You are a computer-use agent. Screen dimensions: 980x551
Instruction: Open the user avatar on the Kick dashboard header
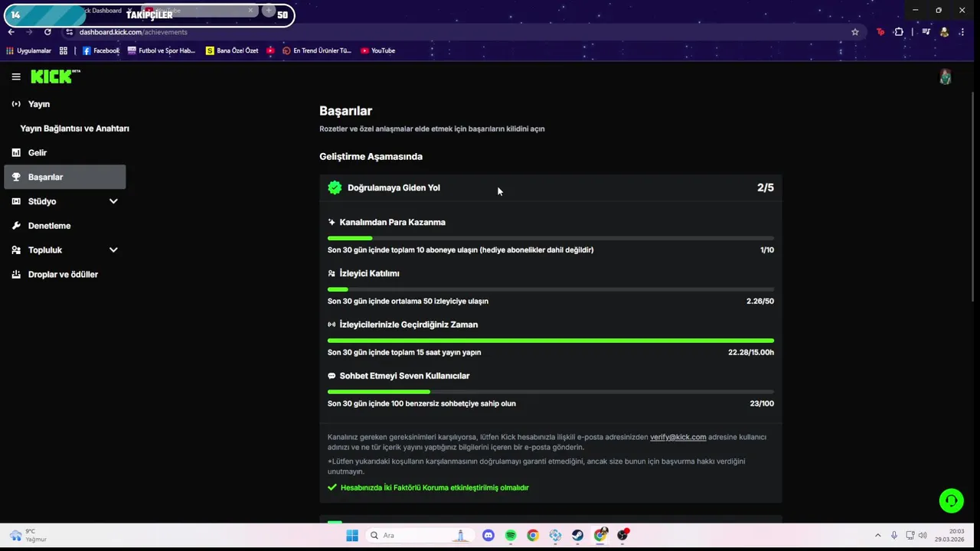point(946,77)
